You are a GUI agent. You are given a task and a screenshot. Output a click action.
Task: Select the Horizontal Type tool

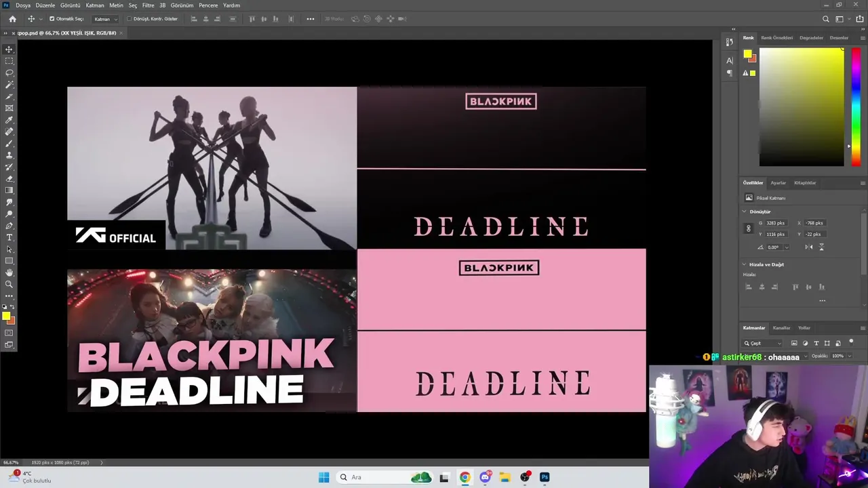[x=9, y=237]
